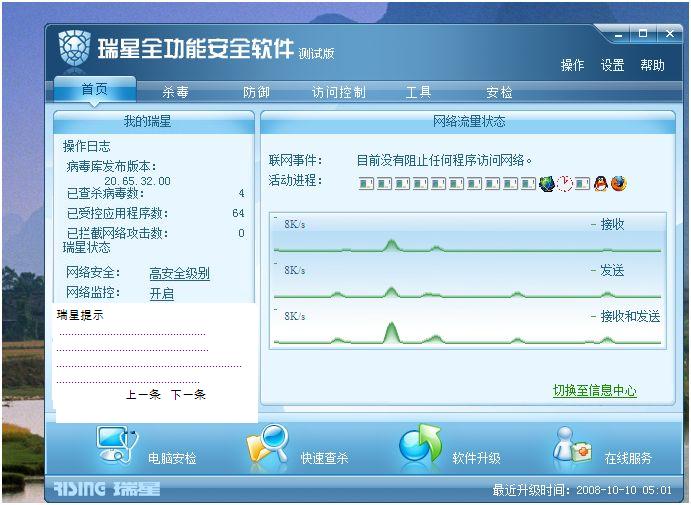The width and height of the screenshot is (691, 505).
Task: Click the 开启 network monitor link
Action: (x=162, y=293)
